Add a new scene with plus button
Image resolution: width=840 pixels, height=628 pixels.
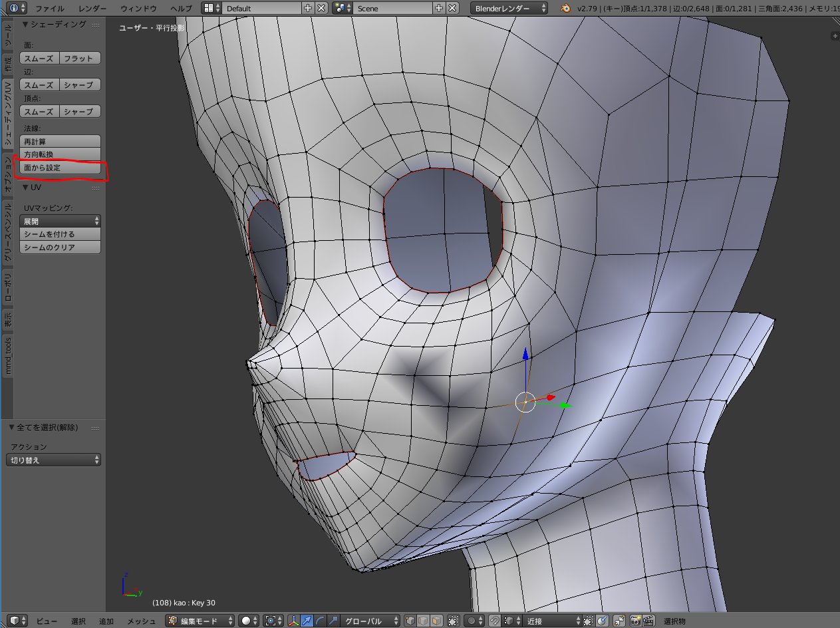(x=439, y=8)
